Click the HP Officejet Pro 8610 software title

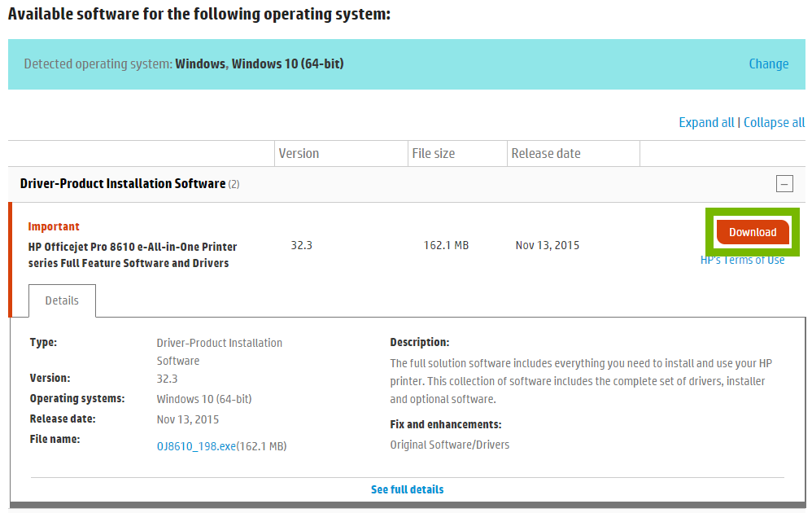132,254
